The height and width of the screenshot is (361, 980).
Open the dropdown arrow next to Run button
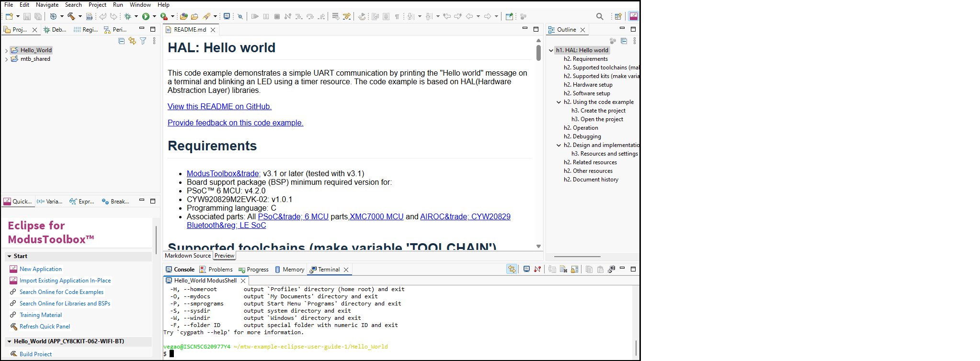click(154, 17)
